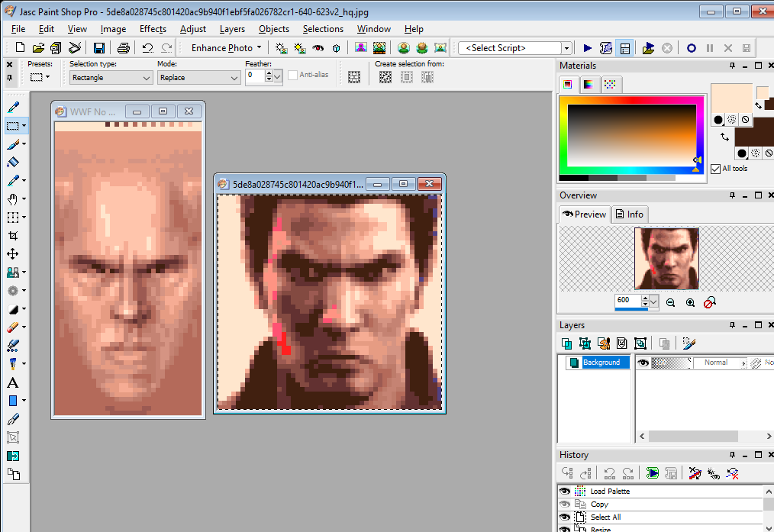This screenshot has width=774, height=532.
Task: Open the Effects menu
Action: [x=153, y=29]
